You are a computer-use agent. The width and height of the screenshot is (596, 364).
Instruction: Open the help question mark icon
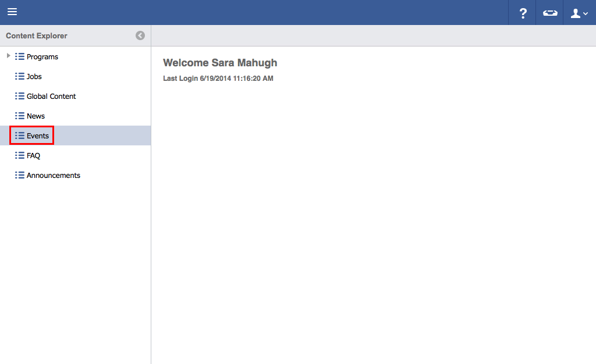click(x=523, y=13)
